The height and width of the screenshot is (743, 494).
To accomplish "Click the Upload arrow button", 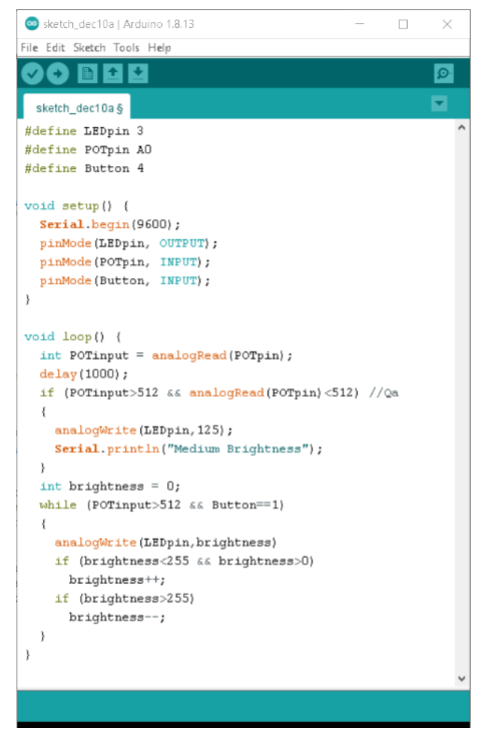I will pyautogui.click(x=57, y=74).
